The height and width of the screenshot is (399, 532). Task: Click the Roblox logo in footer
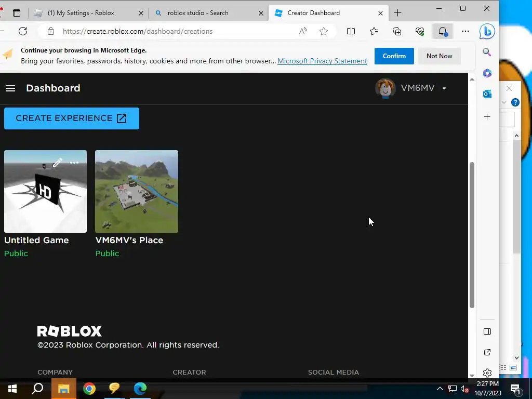tap(69, 331)
